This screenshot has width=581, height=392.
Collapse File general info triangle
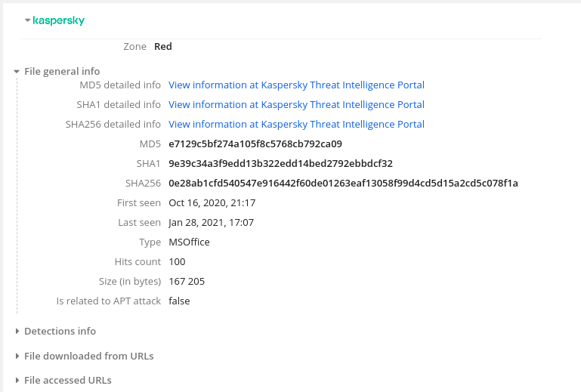(17, 72)
